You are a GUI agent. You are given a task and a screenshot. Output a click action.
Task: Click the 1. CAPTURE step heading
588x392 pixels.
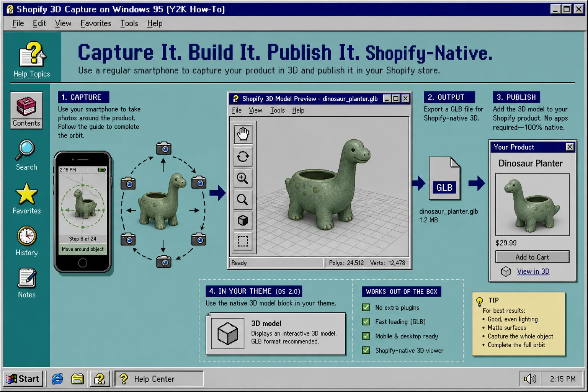pos(83,97)
